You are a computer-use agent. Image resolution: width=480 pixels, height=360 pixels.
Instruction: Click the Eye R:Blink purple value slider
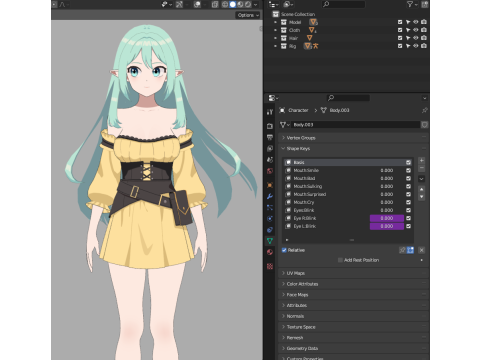(x=387, y=218)
